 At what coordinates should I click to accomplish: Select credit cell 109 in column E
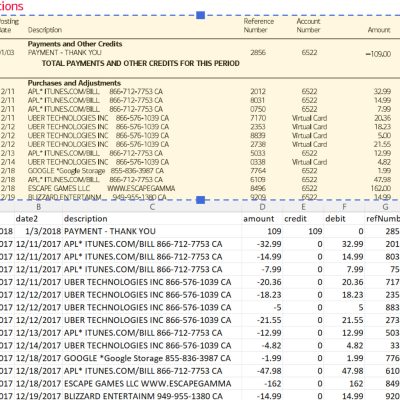(x=303, y=231)
